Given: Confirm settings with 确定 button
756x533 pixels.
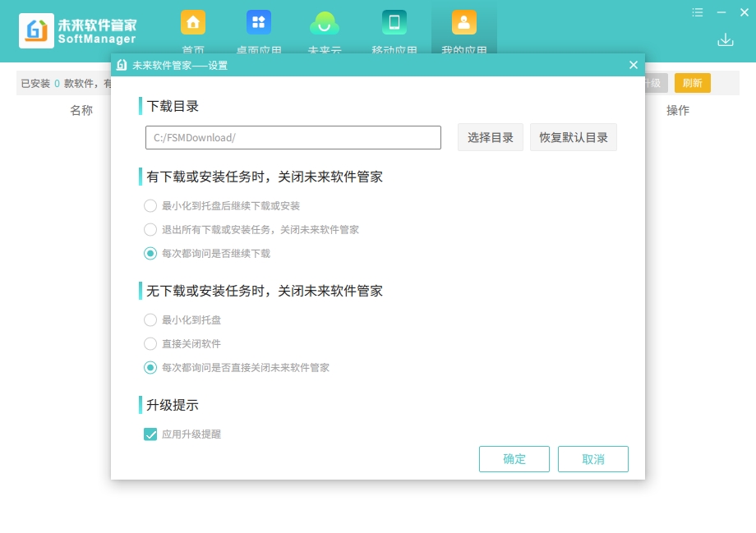Looking at the screenshot, I should click(x=514, y=459).
